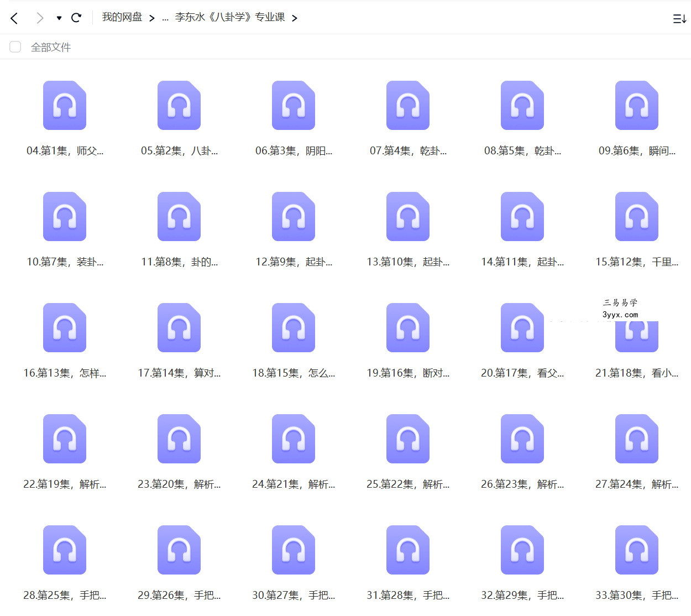Screen dimensions: 691x616
Task: Open audio file 27.第24集，解析...
Action: (x=637, y=439)
